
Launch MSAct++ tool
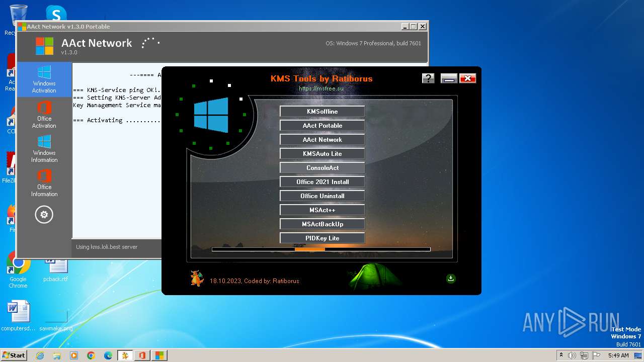(322, 210)
